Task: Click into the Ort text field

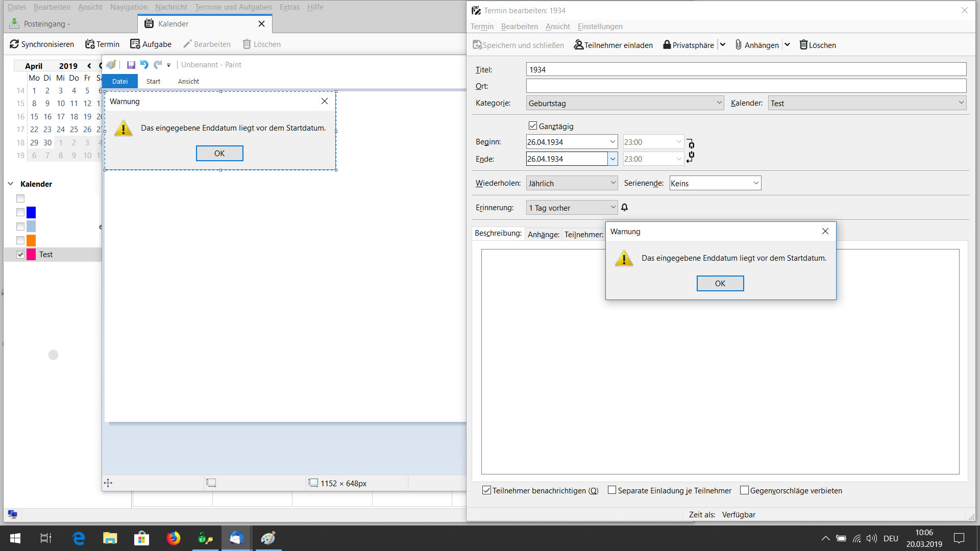Action: click(746, 86)
